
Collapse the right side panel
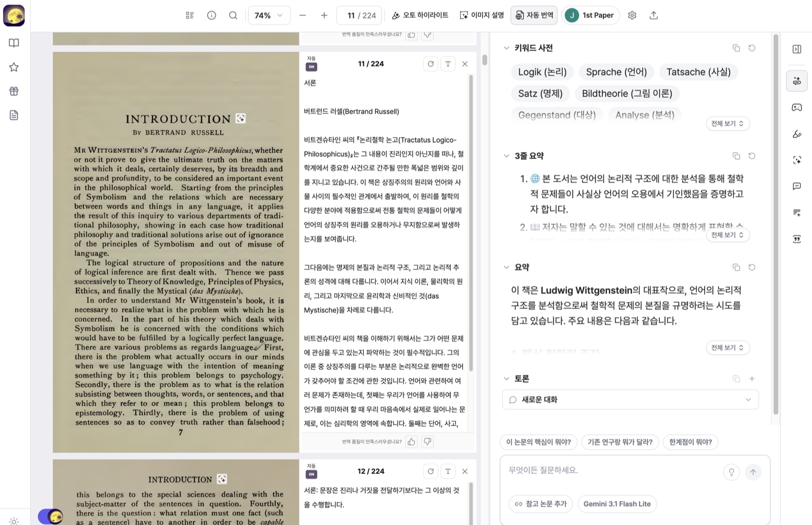797,49
